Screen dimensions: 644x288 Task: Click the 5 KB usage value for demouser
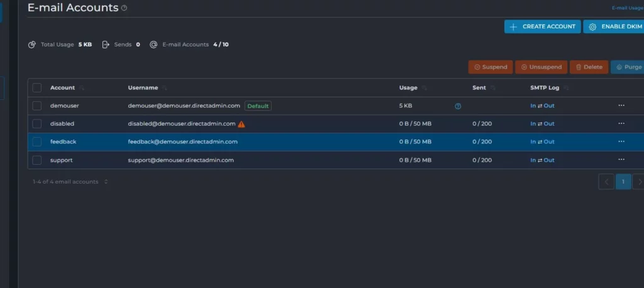point(406,106)
